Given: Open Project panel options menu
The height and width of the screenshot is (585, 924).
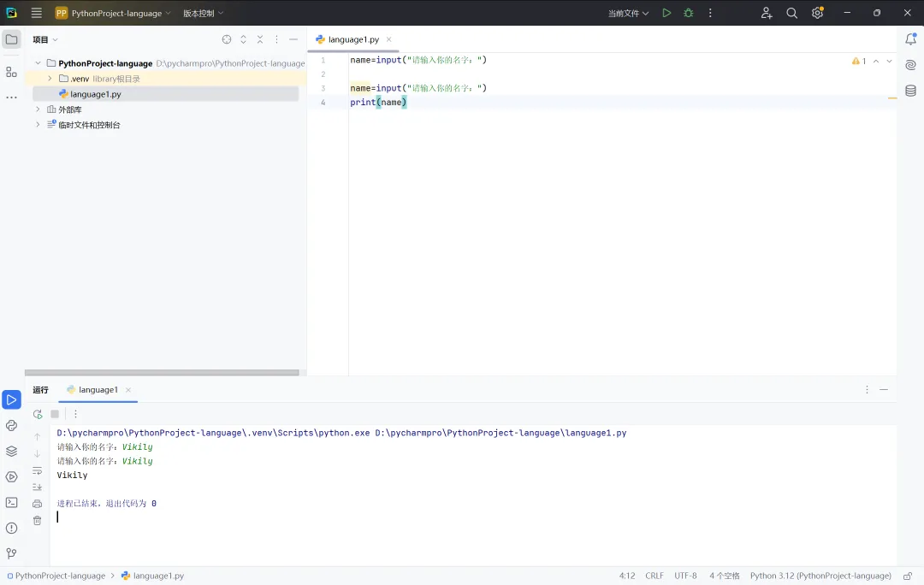Looking at the screenshot, I should [276, 39].
